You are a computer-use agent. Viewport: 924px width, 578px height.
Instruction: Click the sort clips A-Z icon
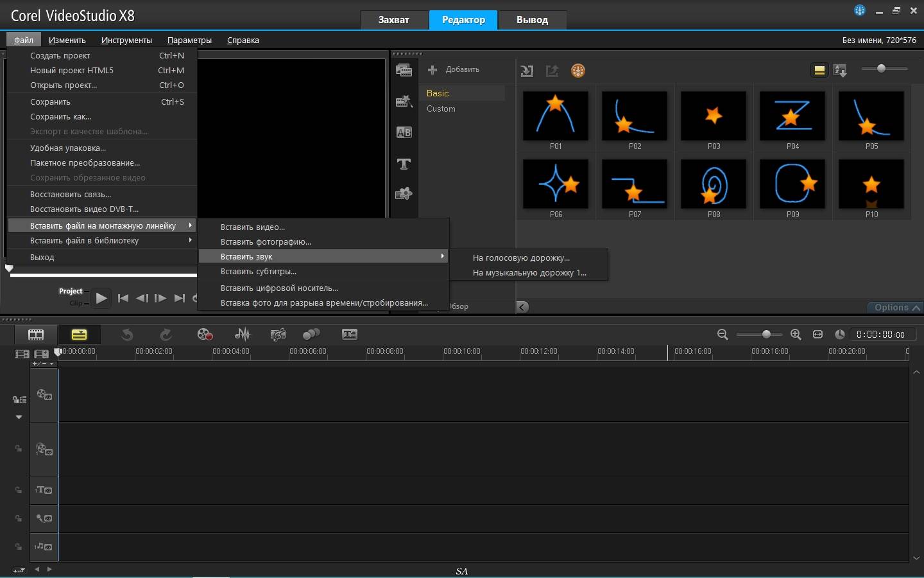pyautogui.click(x=840, y=70)
